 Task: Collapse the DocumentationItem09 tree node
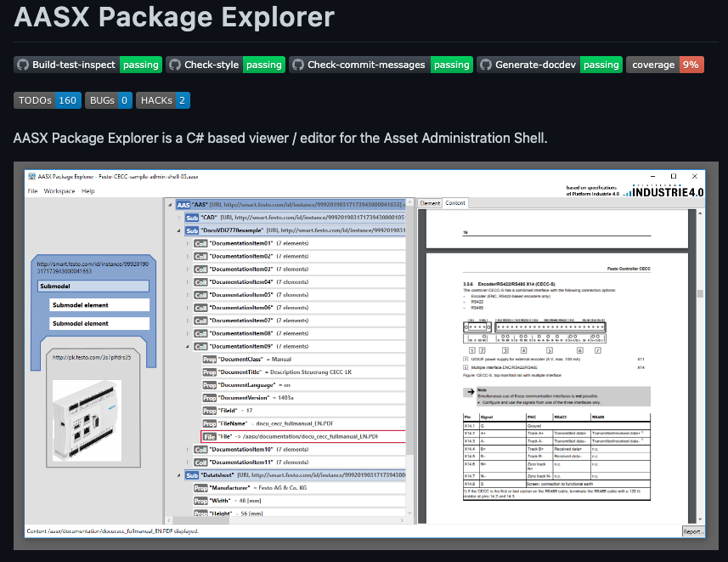pyautogui.click(x=189, y=346)
